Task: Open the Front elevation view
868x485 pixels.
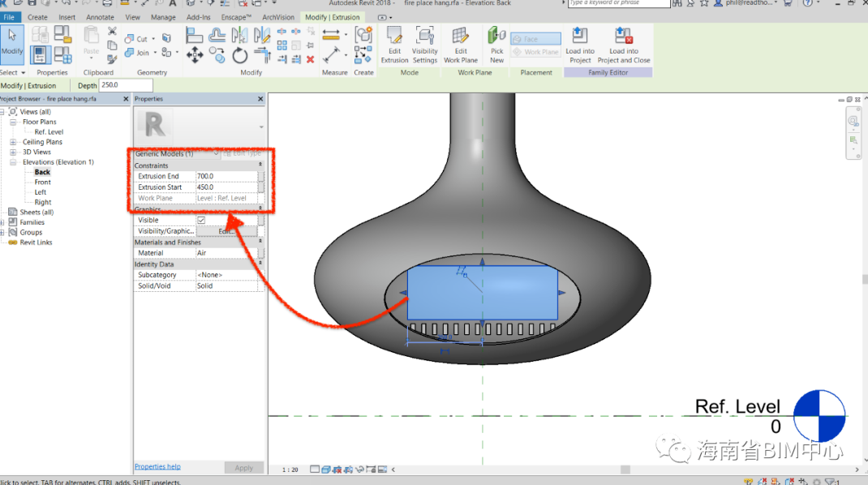Action: 42,182
